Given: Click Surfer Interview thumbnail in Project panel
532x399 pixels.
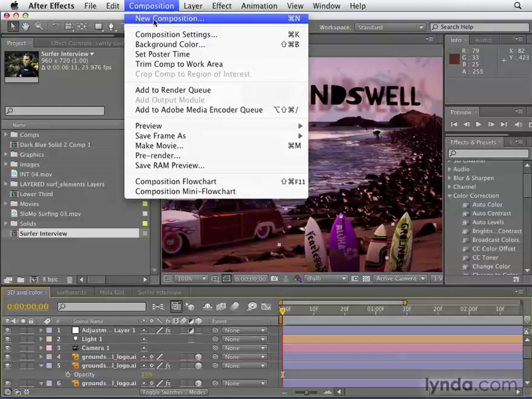Looking at the screenshot, I should click(22, 66).
